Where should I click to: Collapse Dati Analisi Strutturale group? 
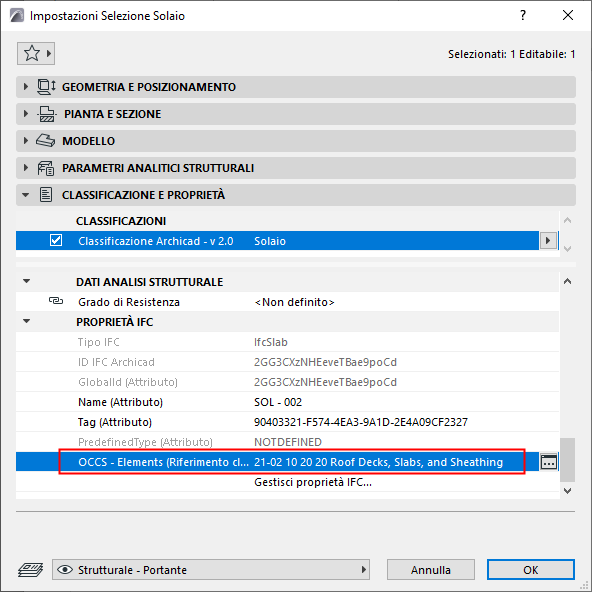pyautogui.click(x=26, y=281)
